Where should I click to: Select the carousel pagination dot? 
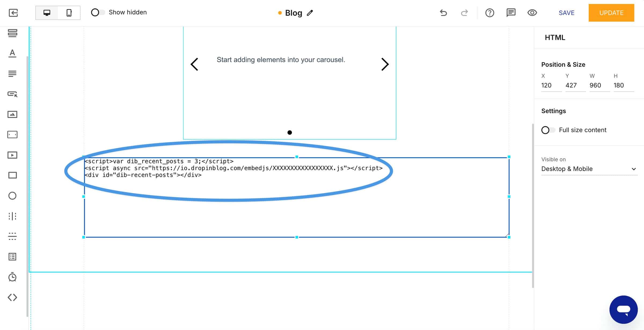point(290,132)
